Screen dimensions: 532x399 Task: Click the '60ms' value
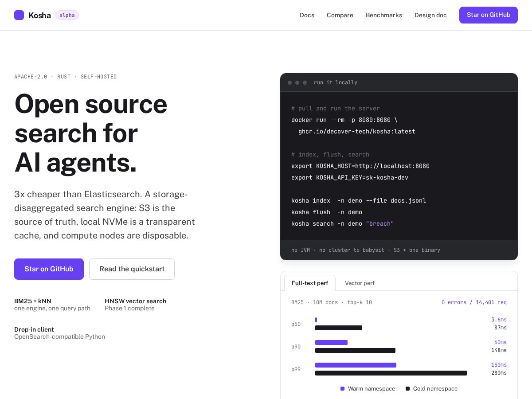pyautogui.click(x=501, y=342)
